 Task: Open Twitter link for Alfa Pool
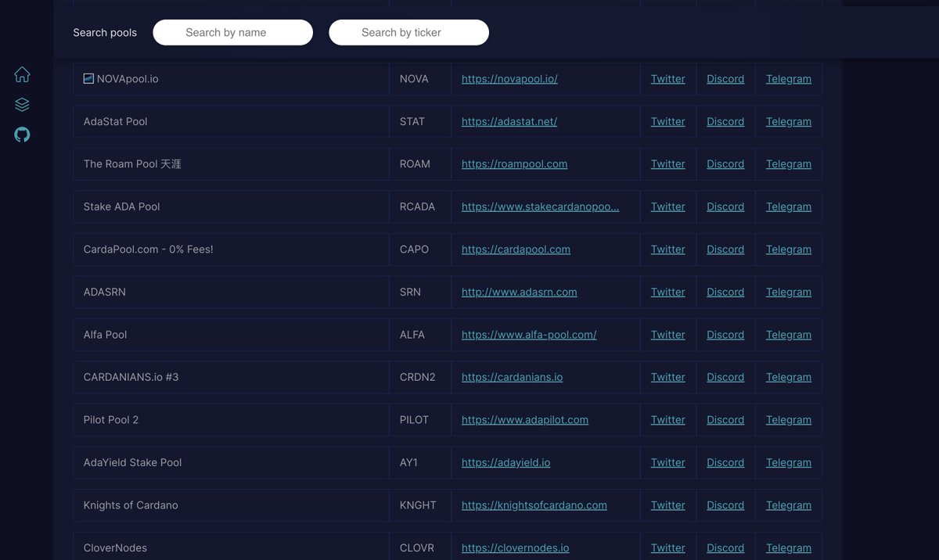pyautogui.click(x=667, y=335)
